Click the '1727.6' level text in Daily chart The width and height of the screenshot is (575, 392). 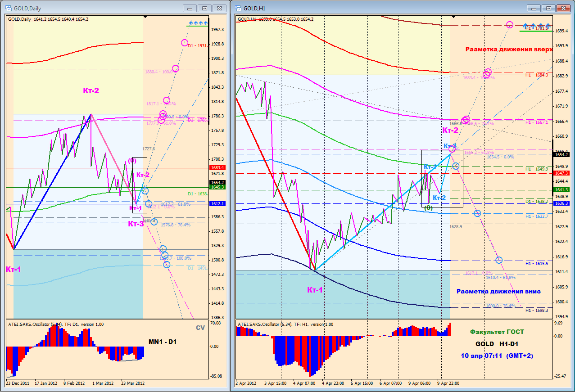coord(149,149)
